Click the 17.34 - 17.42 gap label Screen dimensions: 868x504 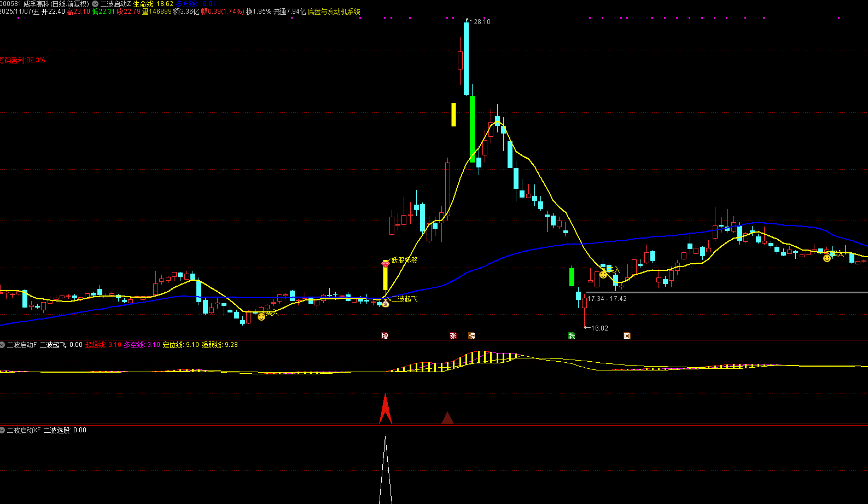[x=607, y=299]
